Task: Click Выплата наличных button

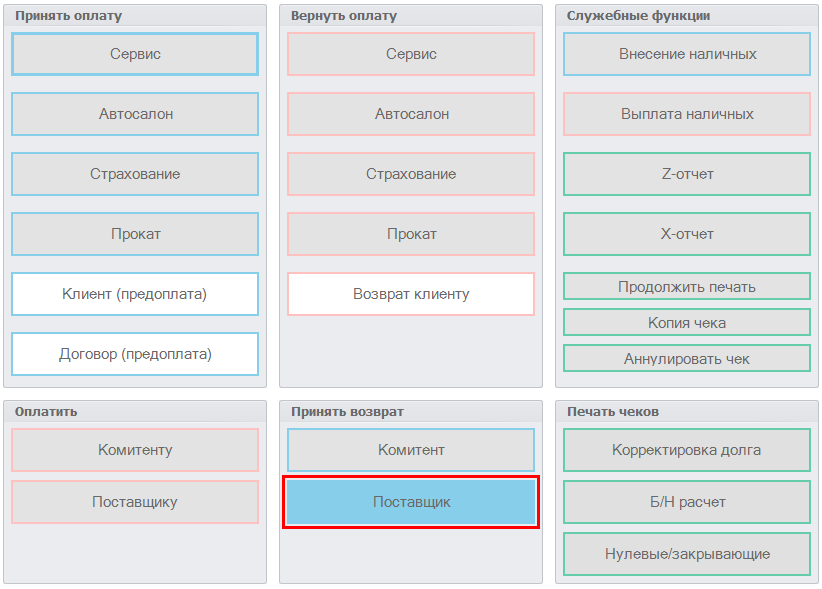Action: point(687,114)
